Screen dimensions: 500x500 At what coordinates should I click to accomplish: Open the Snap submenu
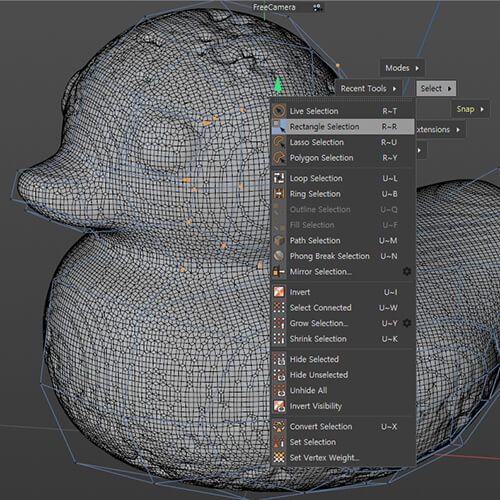(471, 109)
